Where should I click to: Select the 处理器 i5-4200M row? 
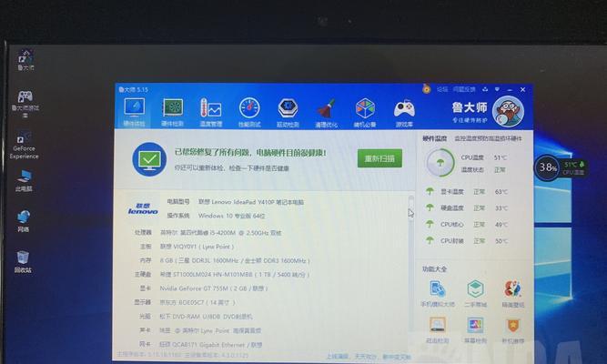pos(207,233)
